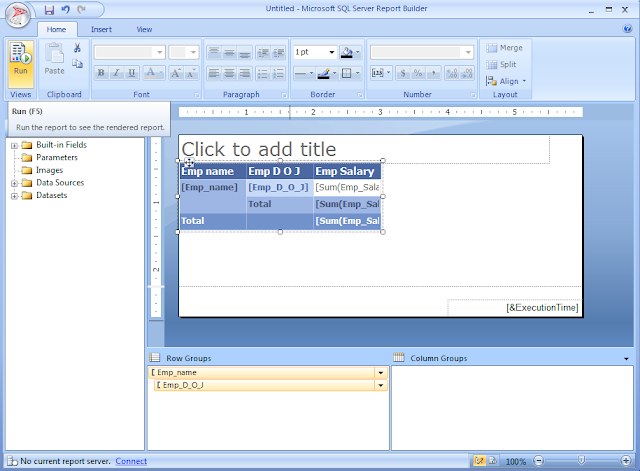Click the zoom slider thumb
Screen dimensions: 640x471
pos(581,461)
